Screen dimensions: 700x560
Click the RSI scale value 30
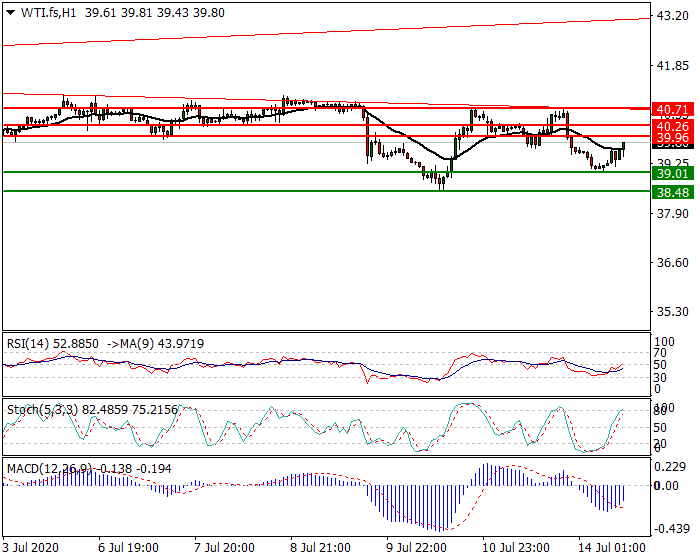pos(660,378)
